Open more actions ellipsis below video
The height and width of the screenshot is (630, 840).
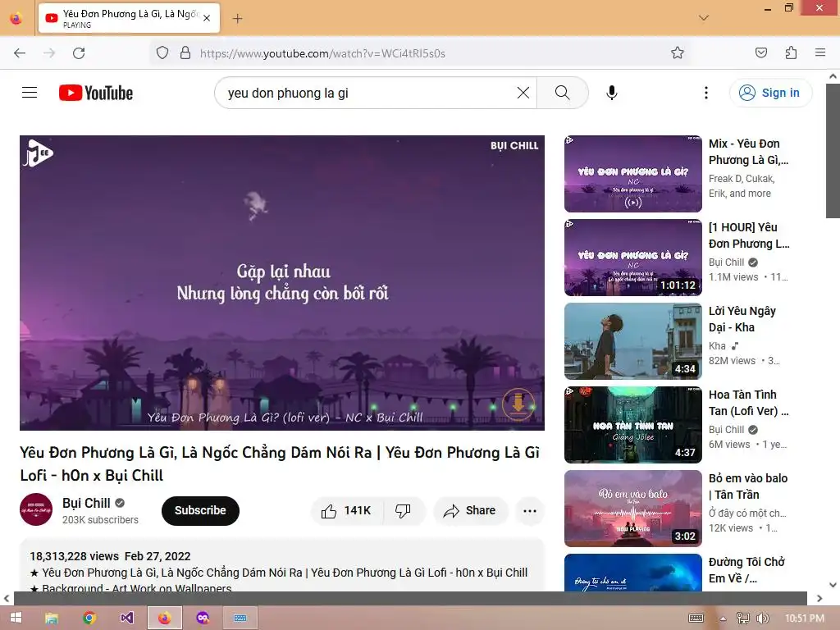coord(530,510)
